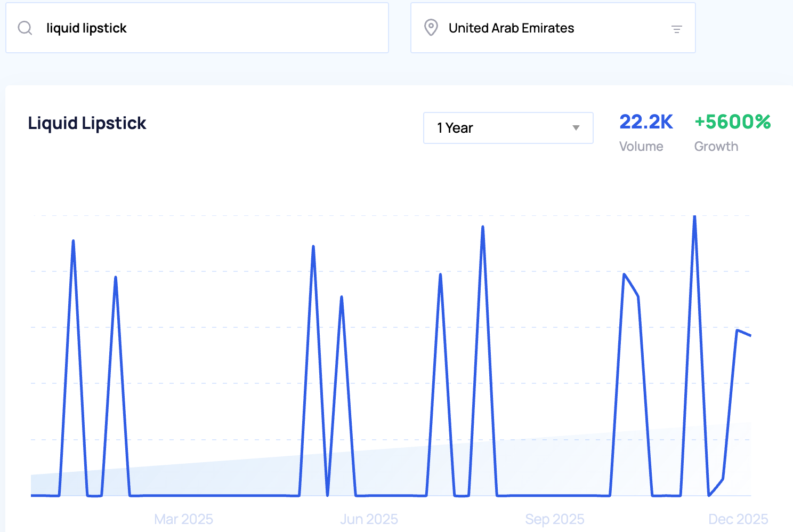Click the Volume label under 22.2K
The width and height of the screenshot is (793, 532).
coord(641,147)
